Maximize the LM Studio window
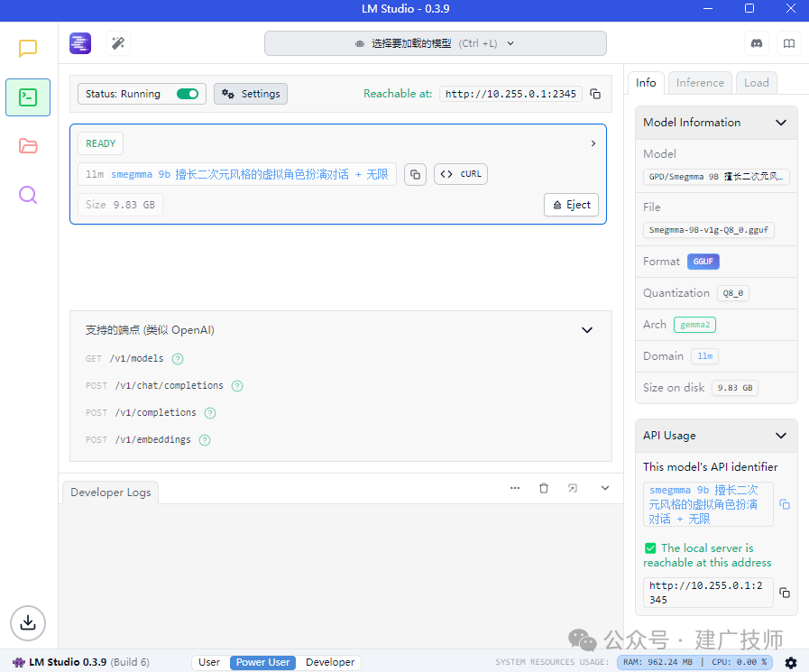The image size is (809, 672). click(x=749, y=9)
